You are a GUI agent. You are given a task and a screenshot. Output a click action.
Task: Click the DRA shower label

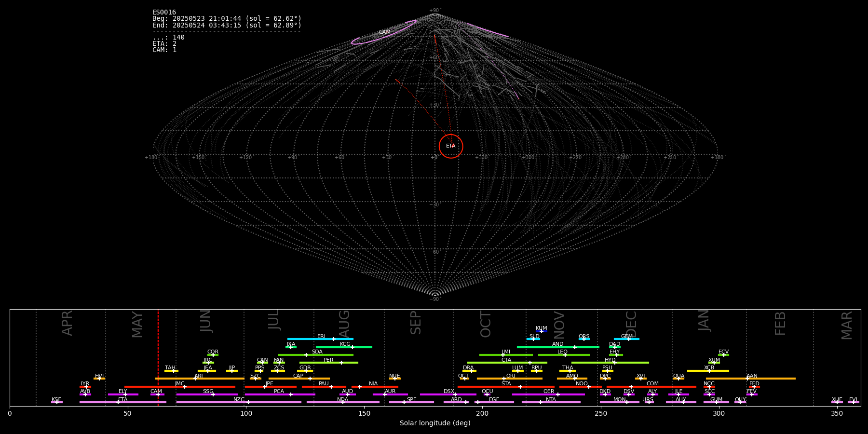[x=468, y=367]
